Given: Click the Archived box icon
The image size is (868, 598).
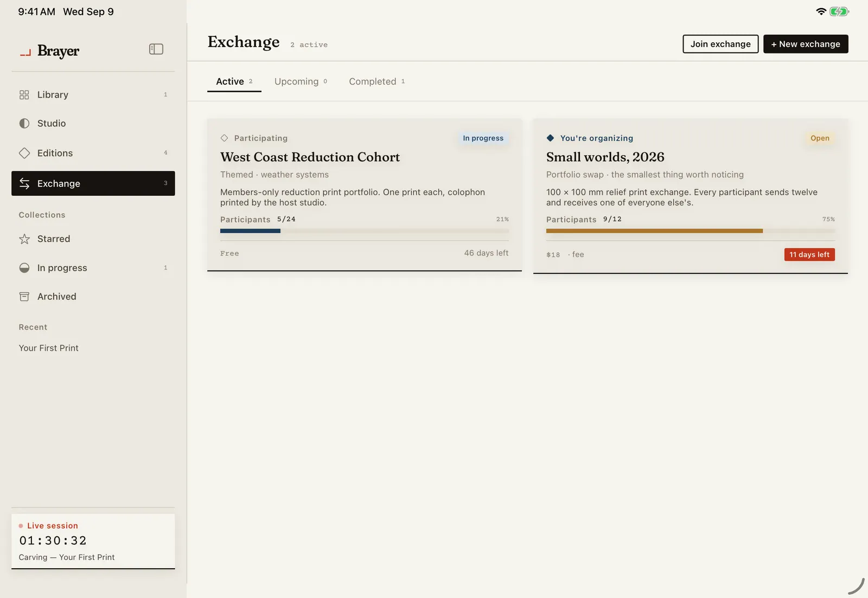Looking at the screenshot, I should tap(24, 297).
